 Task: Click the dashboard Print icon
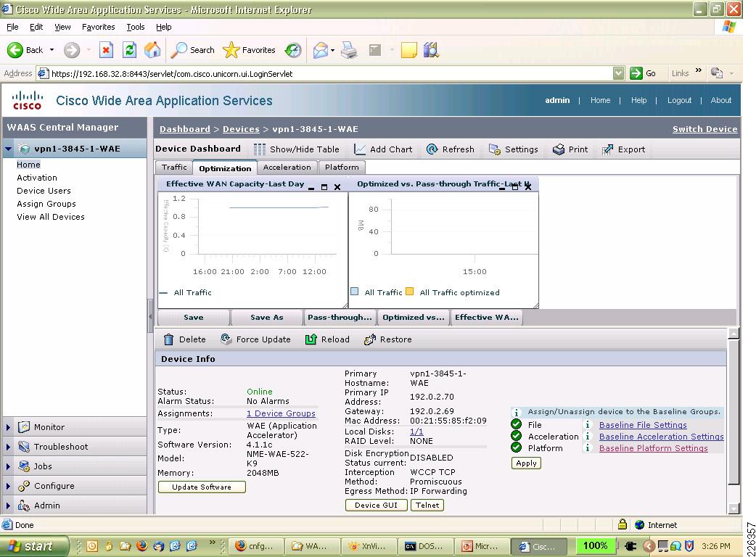[x=559, y=149]
